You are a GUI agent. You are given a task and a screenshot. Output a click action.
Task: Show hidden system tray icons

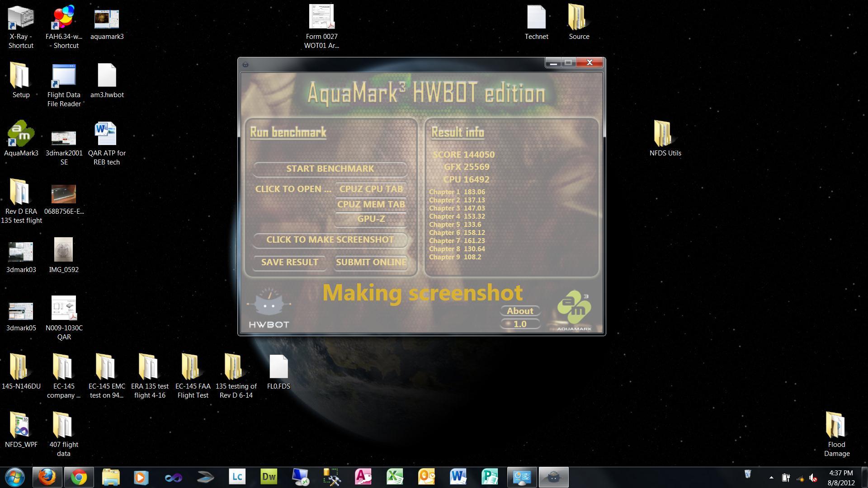click(771, 478)
